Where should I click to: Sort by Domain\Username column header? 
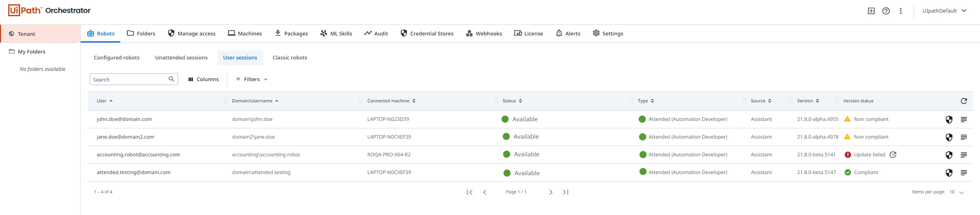coord(255,101)
